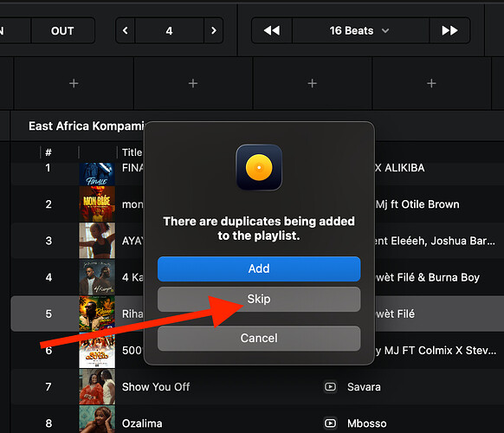Choose Skip in the duplicates dialog
This screenshot has width=504, height=433.
(x=259, y=299)
